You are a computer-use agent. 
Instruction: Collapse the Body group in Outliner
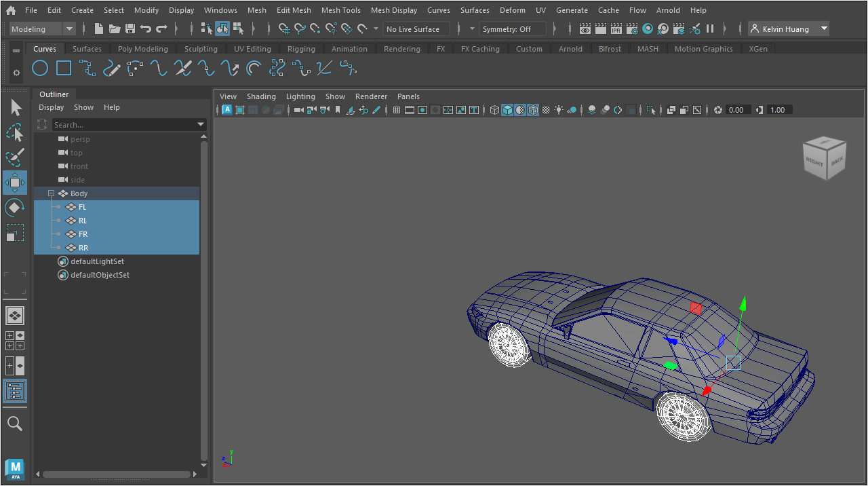[51, 193]
